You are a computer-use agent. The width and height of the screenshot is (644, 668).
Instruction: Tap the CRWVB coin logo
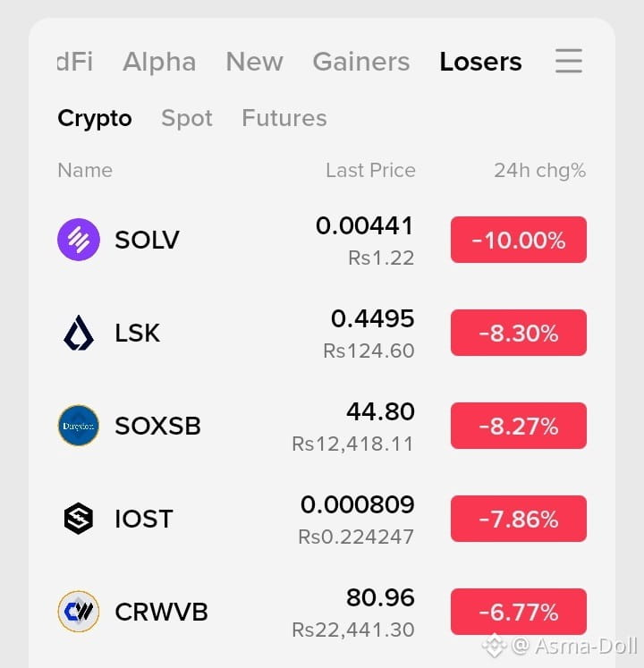coord(79,612)
